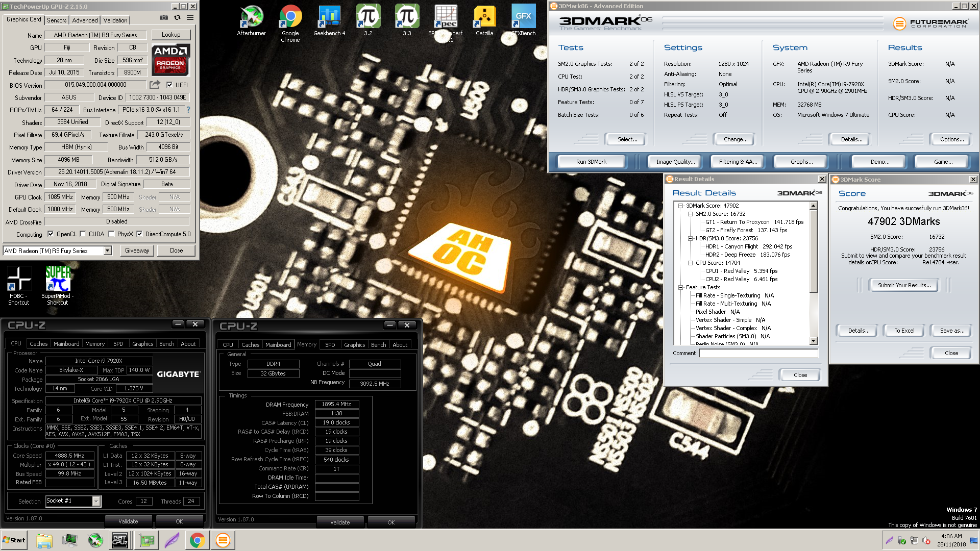Screen dimensions: 980x551
Task: Collapse the 3DMark Score tree node
Action: (680, 206)
